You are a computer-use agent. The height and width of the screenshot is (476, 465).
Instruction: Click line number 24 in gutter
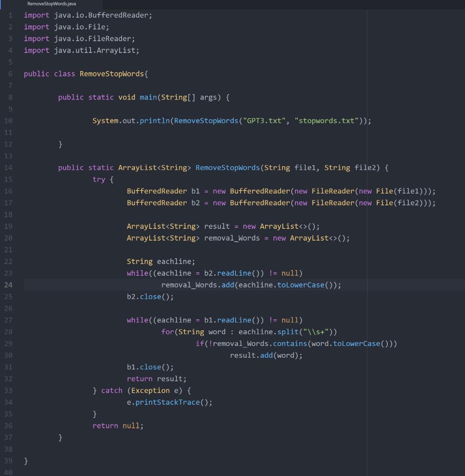pyautogui.click(x=8, y=285)
